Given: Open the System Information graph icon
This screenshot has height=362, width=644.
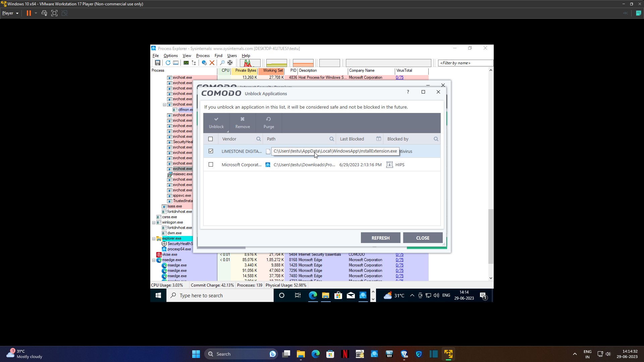Looking at the screenshot, I should click(x=186, y=63).
